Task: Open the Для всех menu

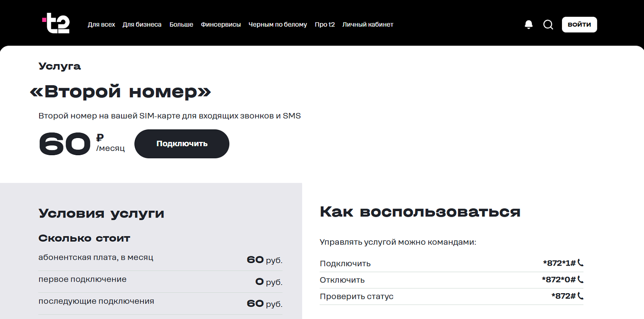Action: coord(101,25)
